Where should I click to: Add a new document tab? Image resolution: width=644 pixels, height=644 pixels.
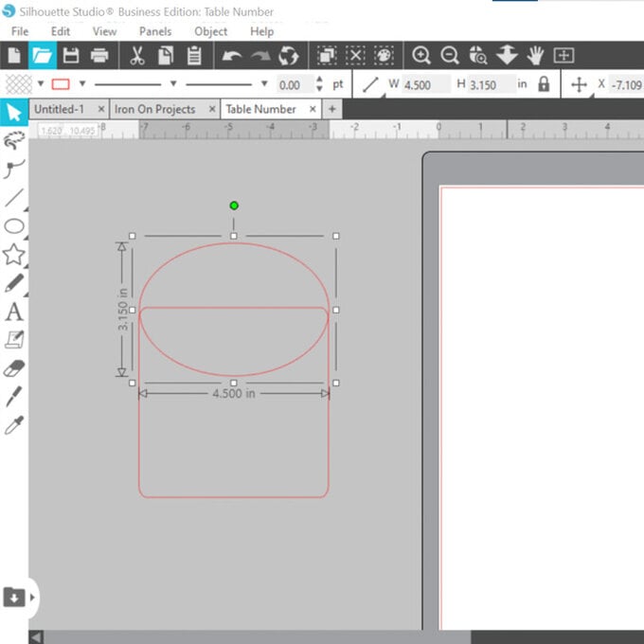[332, 109]
